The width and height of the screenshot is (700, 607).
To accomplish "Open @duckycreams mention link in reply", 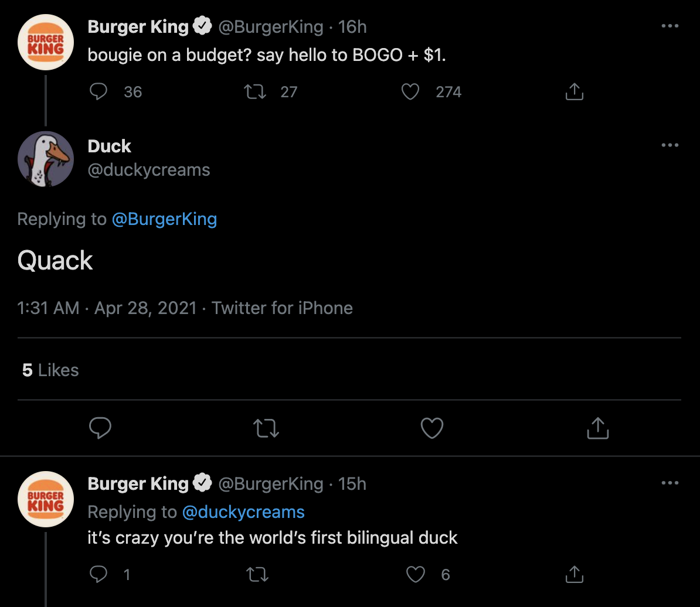I will 243,512.
